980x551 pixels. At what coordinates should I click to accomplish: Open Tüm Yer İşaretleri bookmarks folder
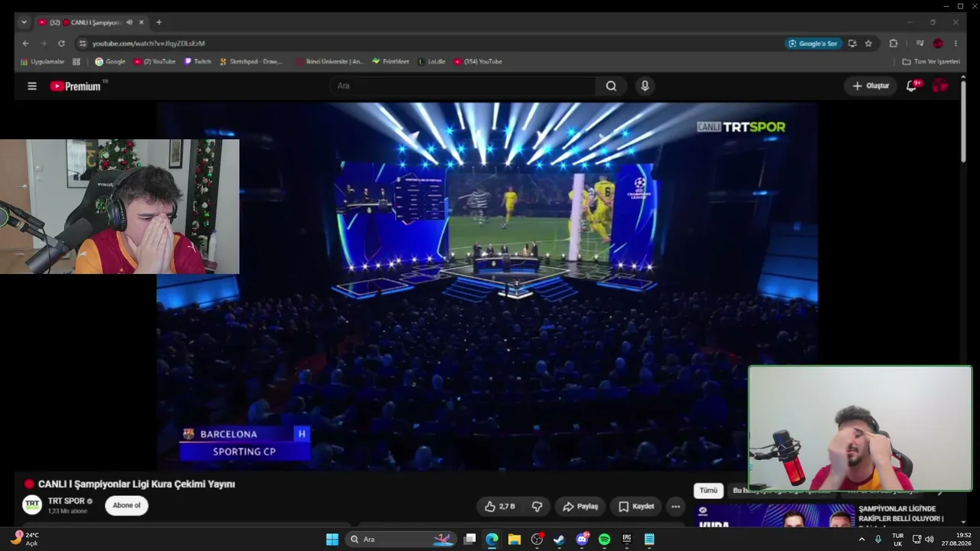pyautogui.click(x=931, y=62)
